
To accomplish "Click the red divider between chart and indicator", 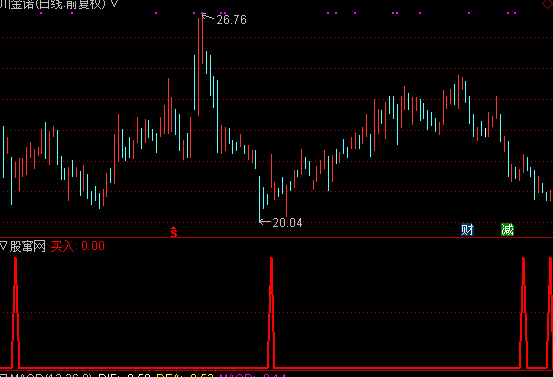I will [x=276, y=238].
